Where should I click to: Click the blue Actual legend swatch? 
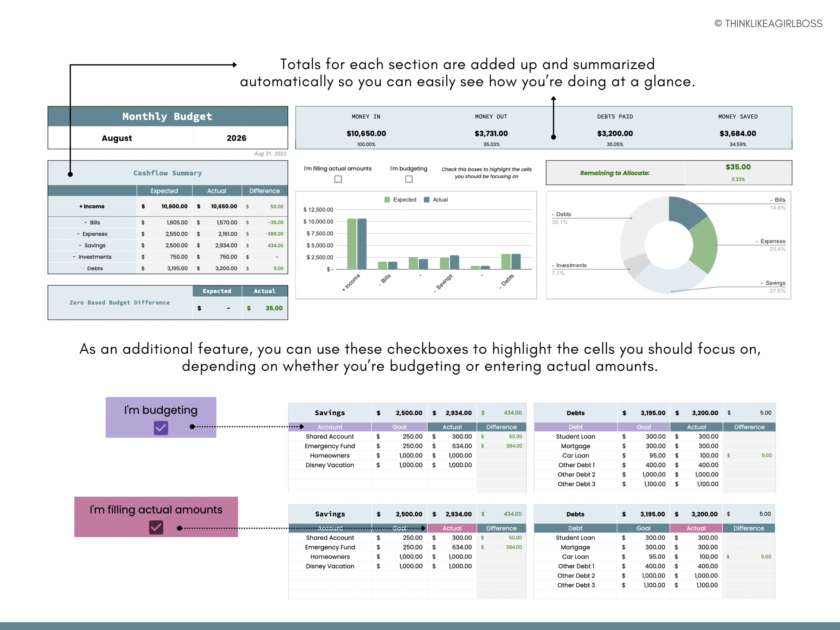427,200
